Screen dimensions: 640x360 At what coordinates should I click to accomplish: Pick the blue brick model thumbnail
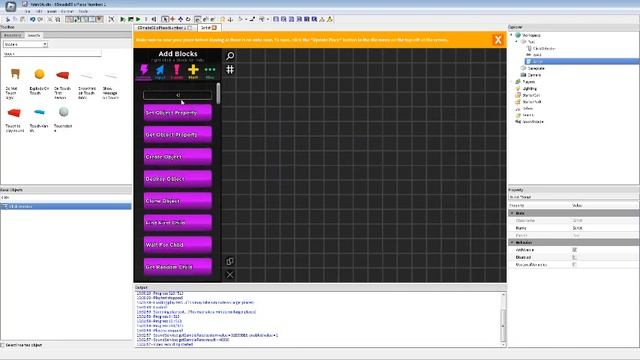click(x=39, y=112)
